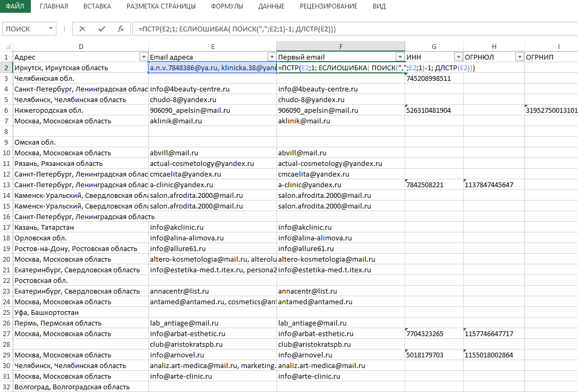The image size is (578, 392).
Task: Click cell Омская обл.
Action: click(81, 143)
